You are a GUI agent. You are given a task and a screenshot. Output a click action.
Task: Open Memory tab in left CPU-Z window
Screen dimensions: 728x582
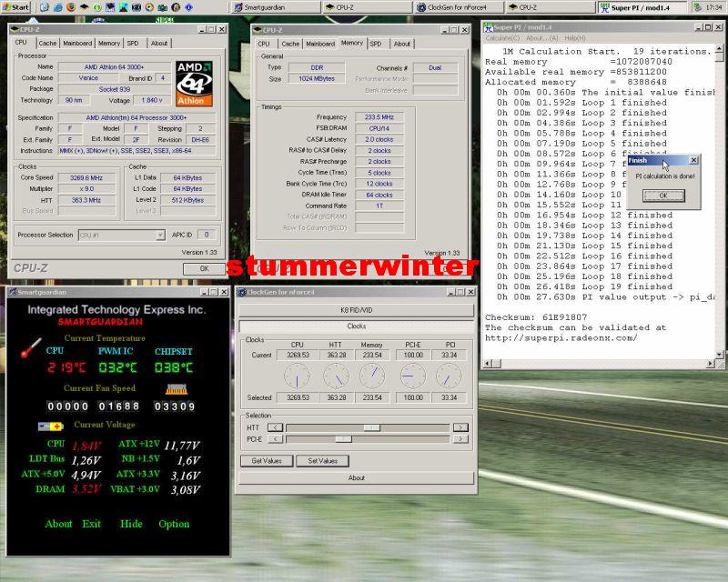109,43
